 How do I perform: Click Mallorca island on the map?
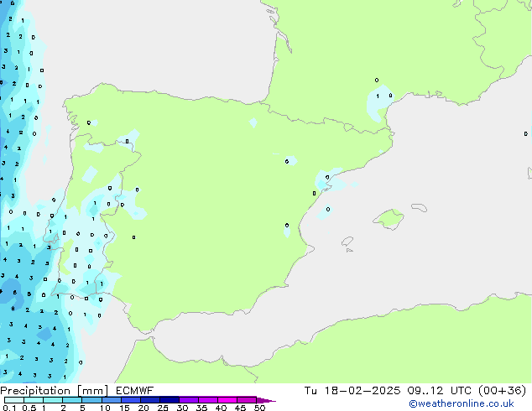tap(389, 219)
